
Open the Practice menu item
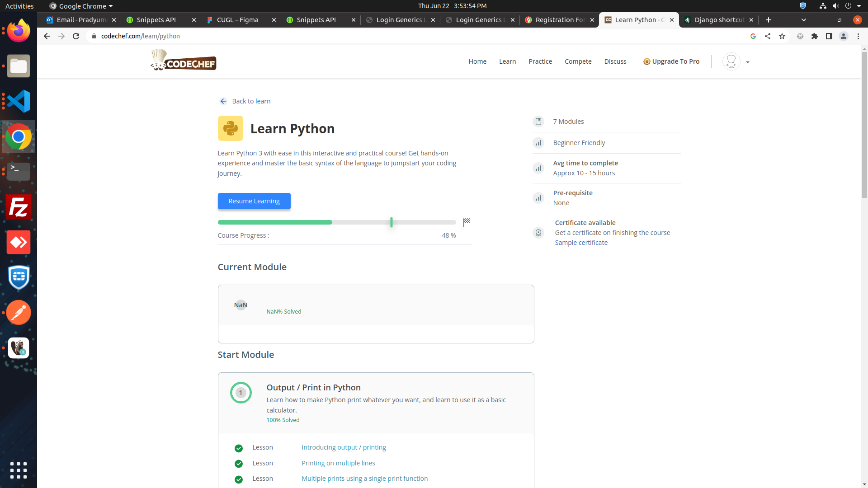click(540, 61)
